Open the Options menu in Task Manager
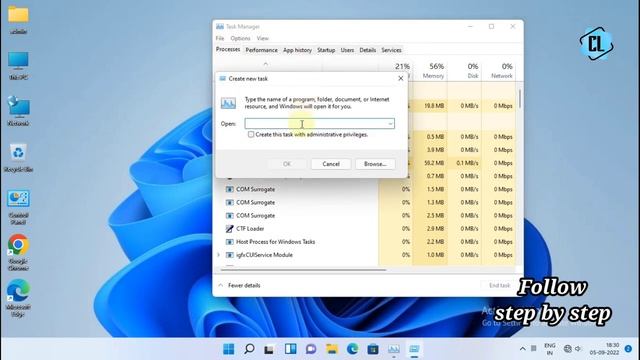The width and height of the screenshot is (640, 360). point(240,38)
